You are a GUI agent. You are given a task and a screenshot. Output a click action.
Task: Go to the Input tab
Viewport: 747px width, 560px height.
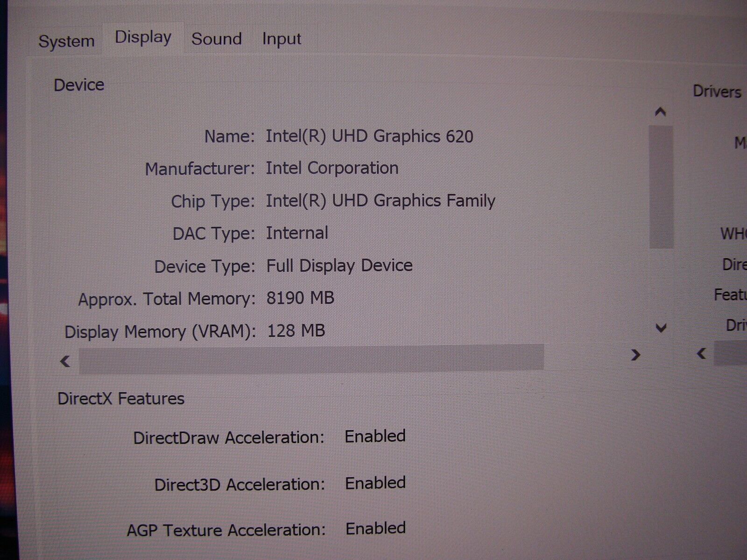point(282,39)
